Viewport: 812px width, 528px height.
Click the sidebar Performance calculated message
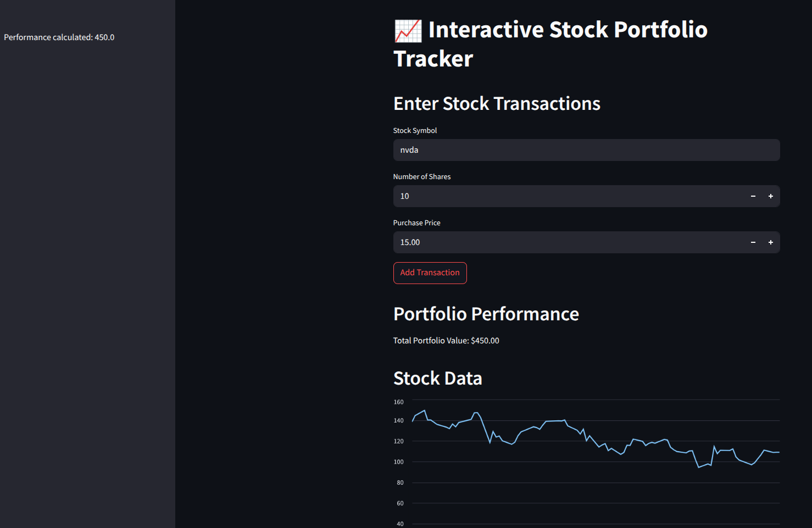point(59,37)
